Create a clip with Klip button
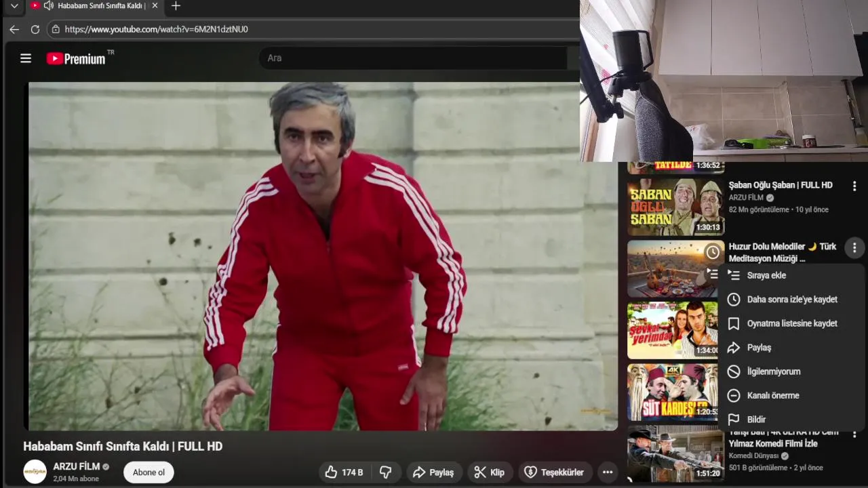868x488 pixels. (489, 472)
